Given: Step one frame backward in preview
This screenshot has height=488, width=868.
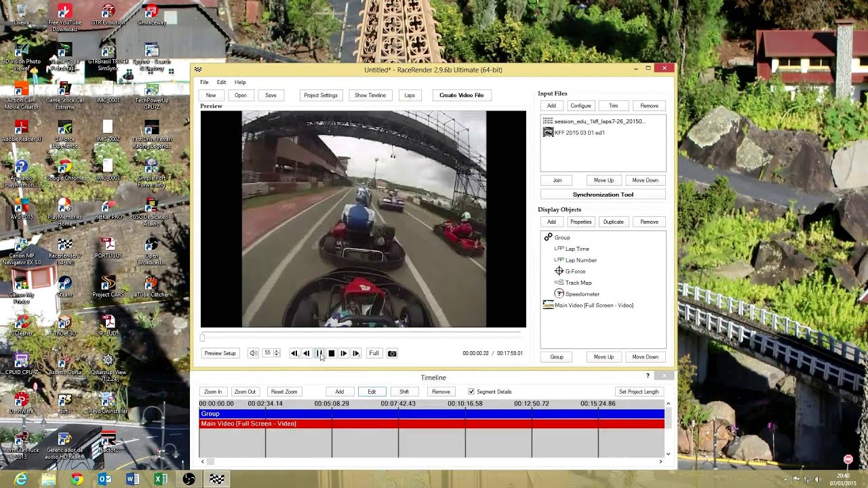Looking at the screenshot, I should coord(307,353).
